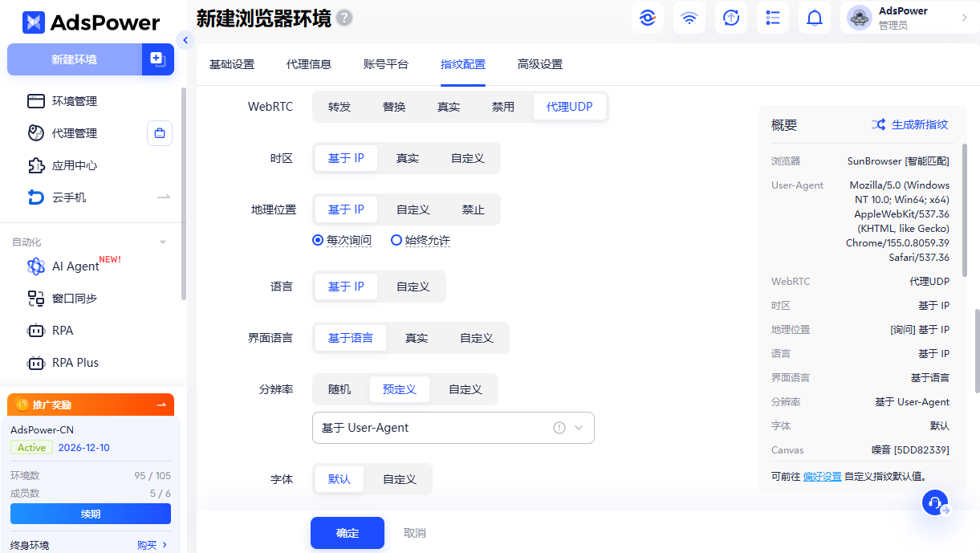Click the 续期 renew button

tap(91, 514)
